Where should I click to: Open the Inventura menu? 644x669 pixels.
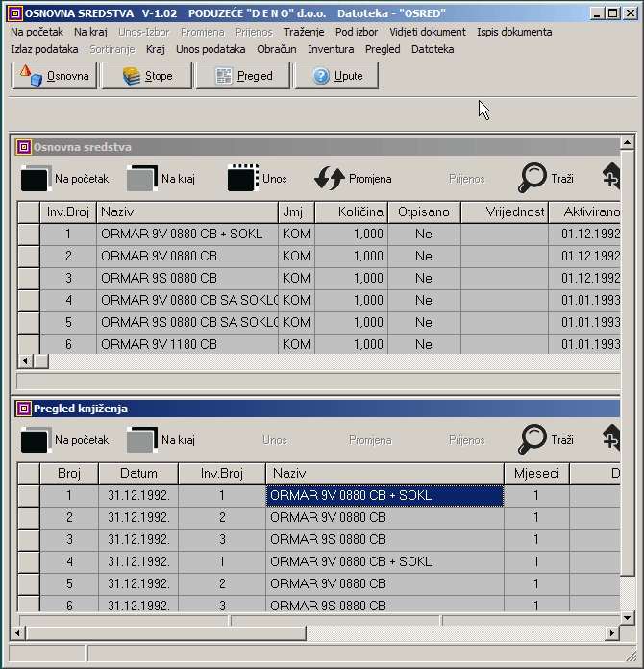(x=331, y=49)
